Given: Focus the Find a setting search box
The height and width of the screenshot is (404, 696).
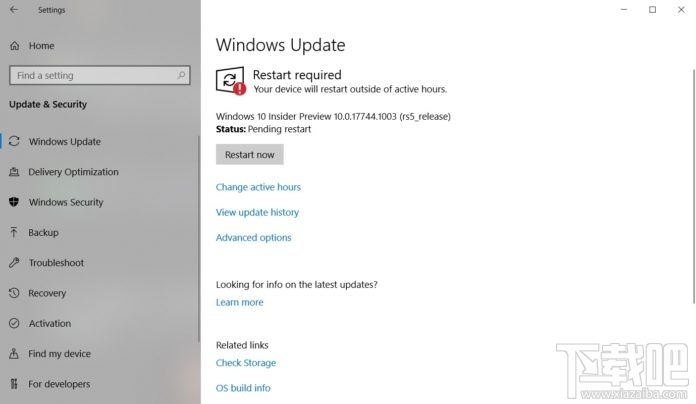Looking at the screenshot, I should [x=100, y=75].
